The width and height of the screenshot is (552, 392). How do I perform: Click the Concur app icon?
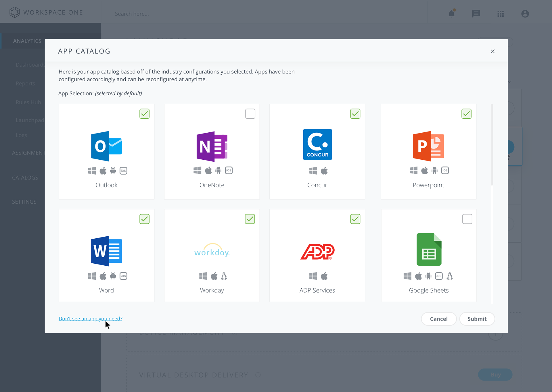tap(317, 144)
